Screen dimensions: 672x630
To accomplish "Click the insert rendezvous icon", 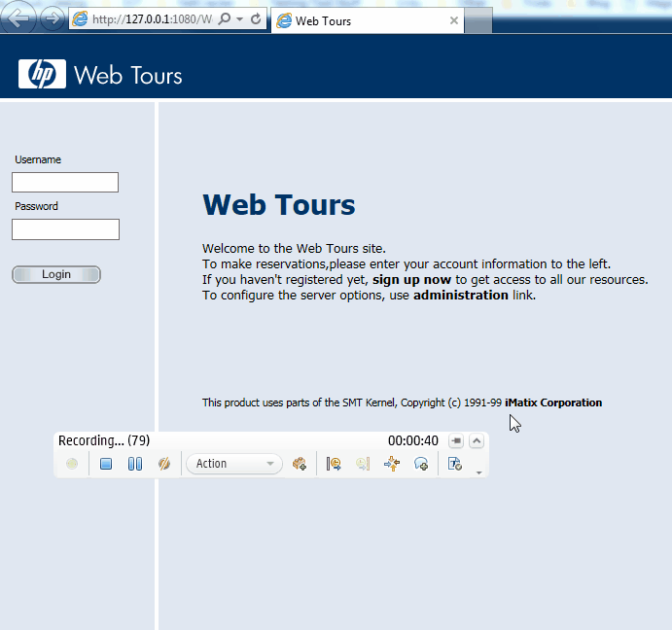I will click(392, 465).
